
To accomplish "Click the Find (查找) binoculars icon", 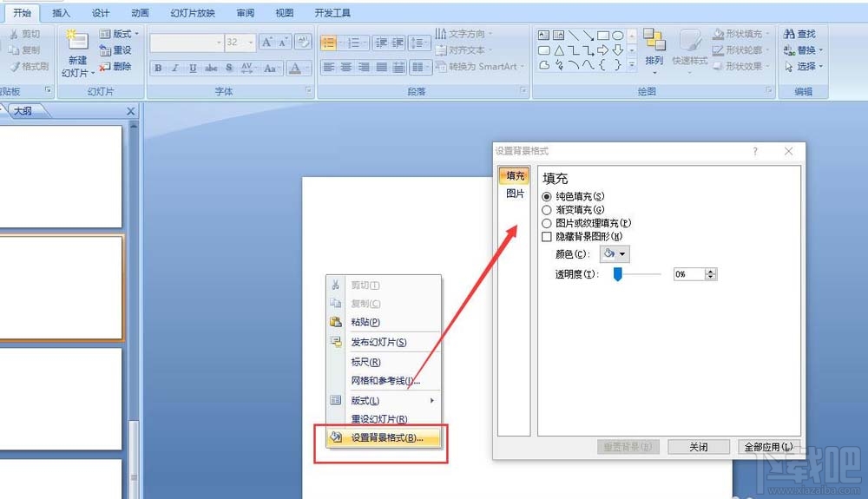I will click(789, 34).
